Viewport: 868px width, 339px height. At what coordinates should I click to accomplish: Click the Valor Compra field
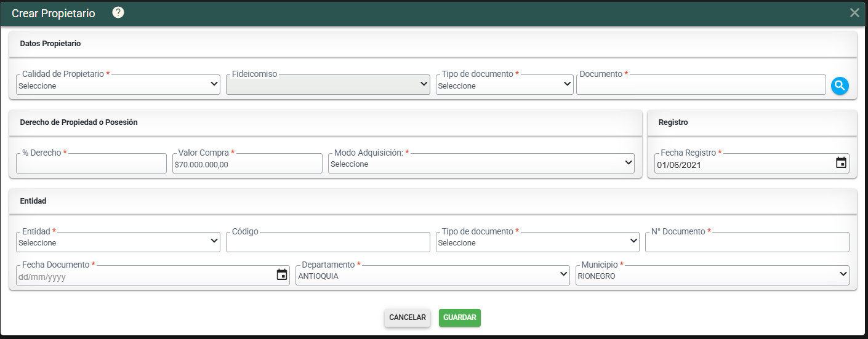247,163
